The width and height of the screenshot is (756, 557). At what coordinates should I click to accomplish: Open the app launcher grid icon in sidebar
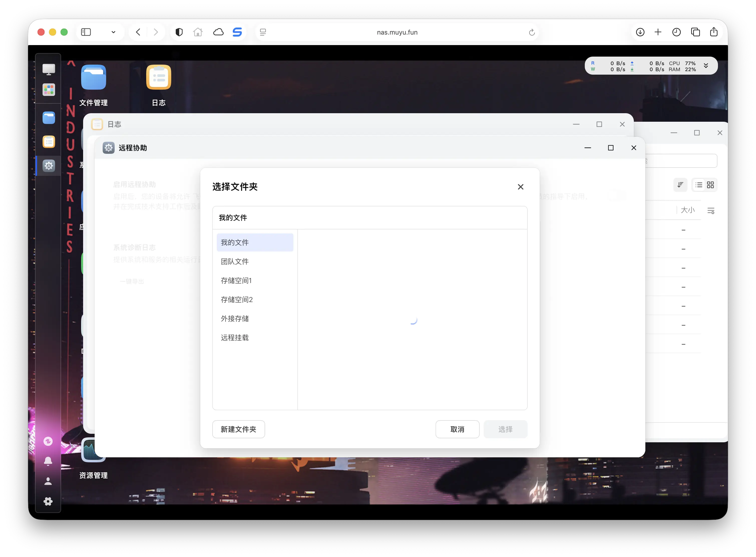pyautogui.click(x=49, y=90)
